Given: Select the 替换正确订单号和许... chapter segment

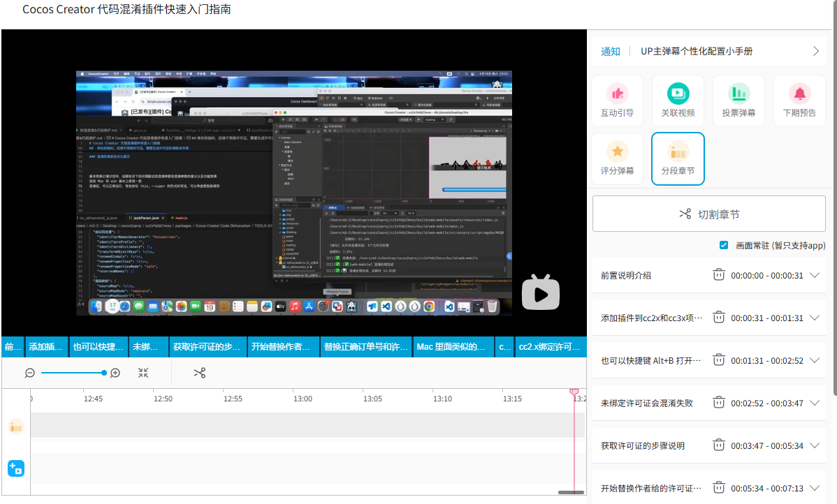Looking at the screenshot, I should (x=367, y=347).
